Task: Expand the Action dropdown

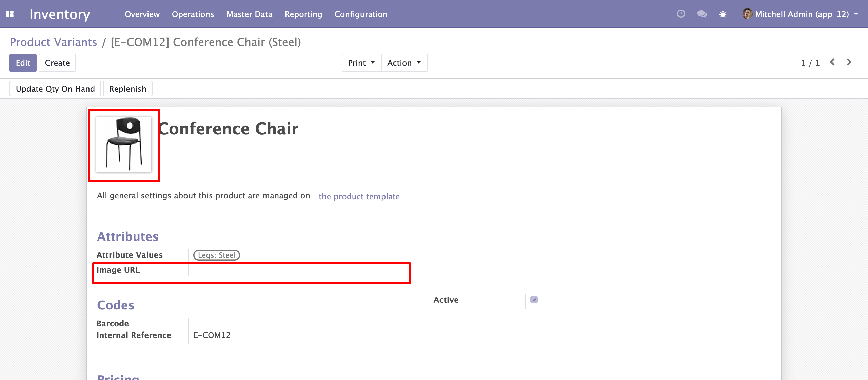Action: 404,63
